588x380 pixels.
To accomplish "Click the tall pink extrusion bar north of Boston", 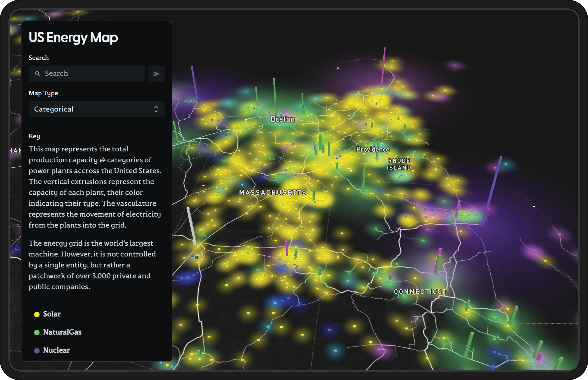I will coord(383,68).
